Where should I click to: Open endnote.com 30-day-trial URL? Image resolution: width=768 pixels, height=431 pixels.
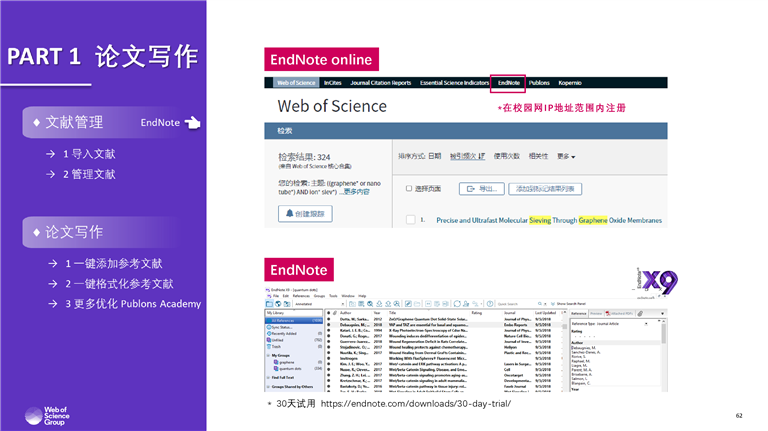coord(416,404)
